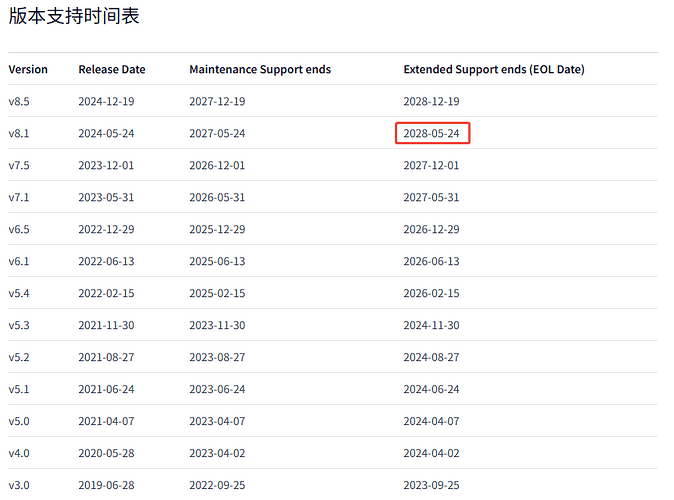Click EOL date 2024-11-30
Screen dimensions: 674x500
(x=431, y=325)
